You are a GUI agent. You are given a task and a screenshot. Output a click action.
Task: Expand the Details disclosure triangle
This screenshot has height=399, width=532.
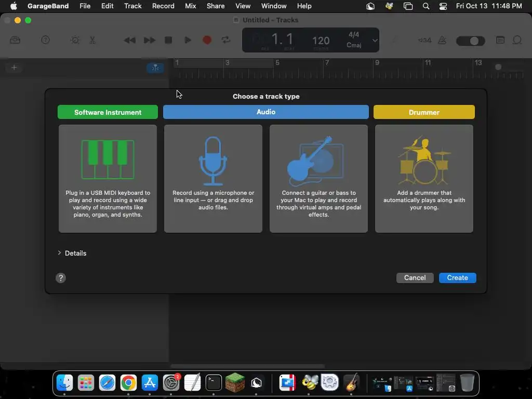click(59, 253)
